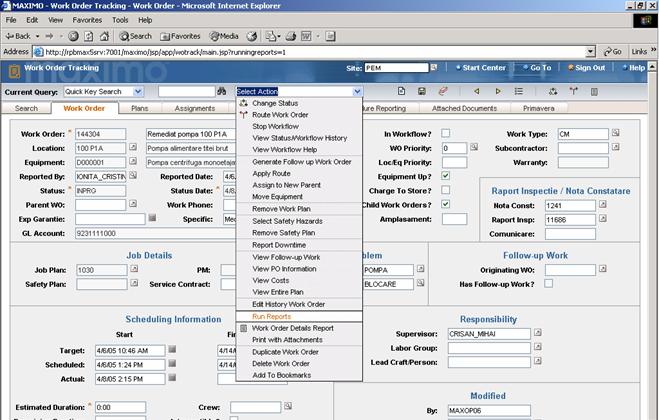Open lookup icon beside Parent WO field
Image resolution: width=659 pixels, height=420 pixels.
pyautogui.click(x=133, y=203)
